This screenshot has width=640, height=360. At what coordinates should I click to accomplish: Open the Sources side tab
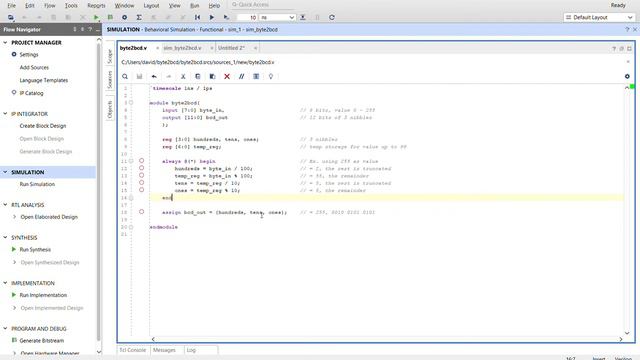pos(110,79)
